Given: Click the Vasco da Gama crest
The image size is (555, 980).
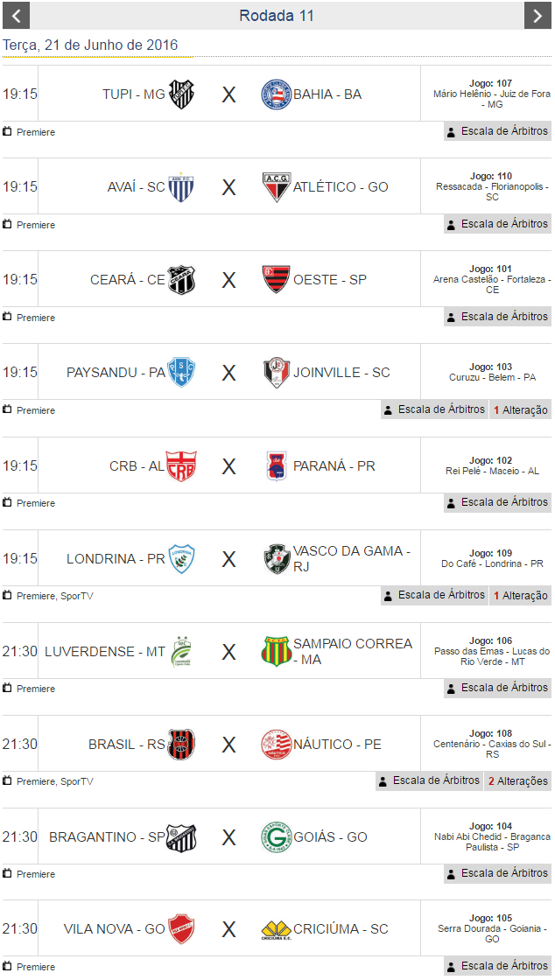Looking at the screenshot, I should (276, 558).
